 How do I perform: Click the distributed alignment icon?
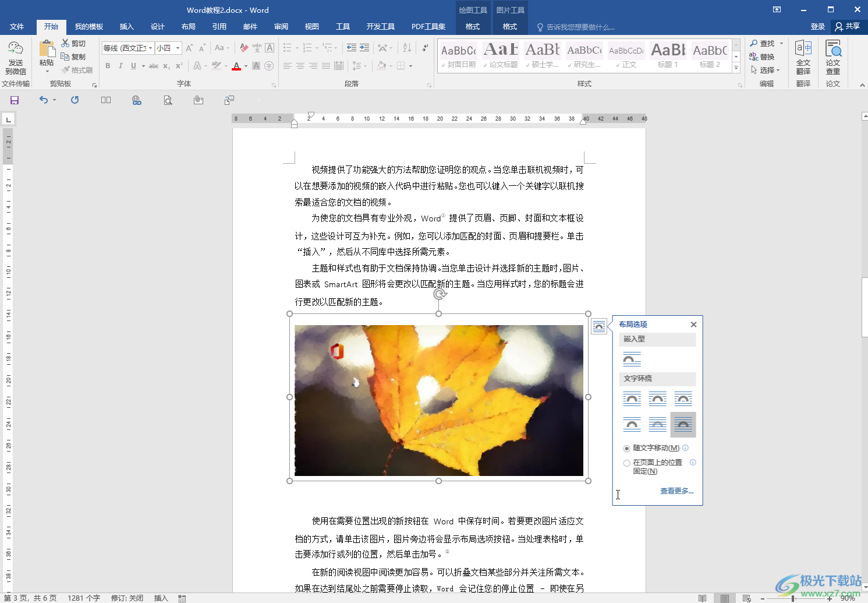[x=339, y=66]
